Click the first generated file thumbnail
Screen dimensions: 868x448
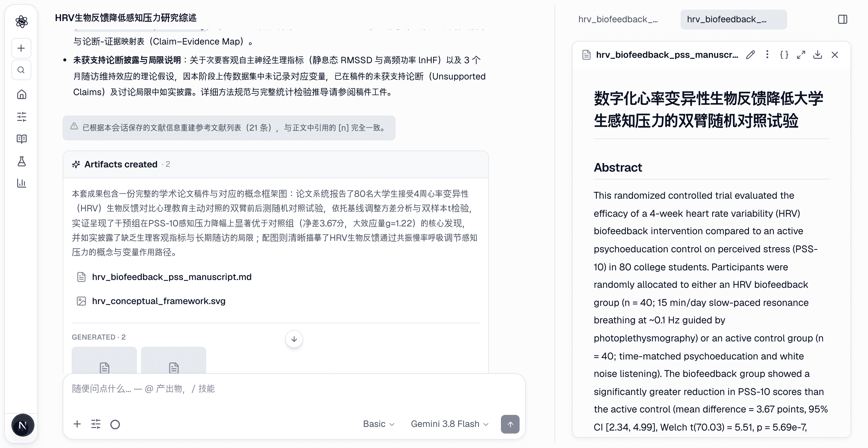click(x=104, y=360)
